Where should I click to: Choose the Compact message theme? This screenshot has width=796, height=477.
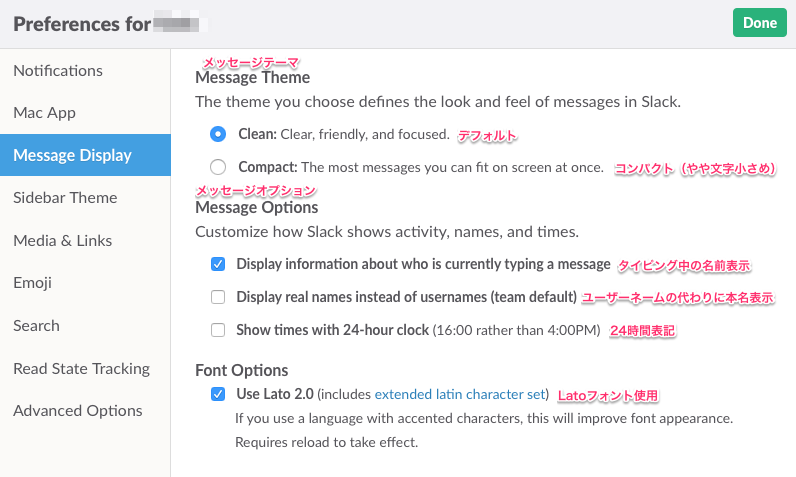coord(218,167)
